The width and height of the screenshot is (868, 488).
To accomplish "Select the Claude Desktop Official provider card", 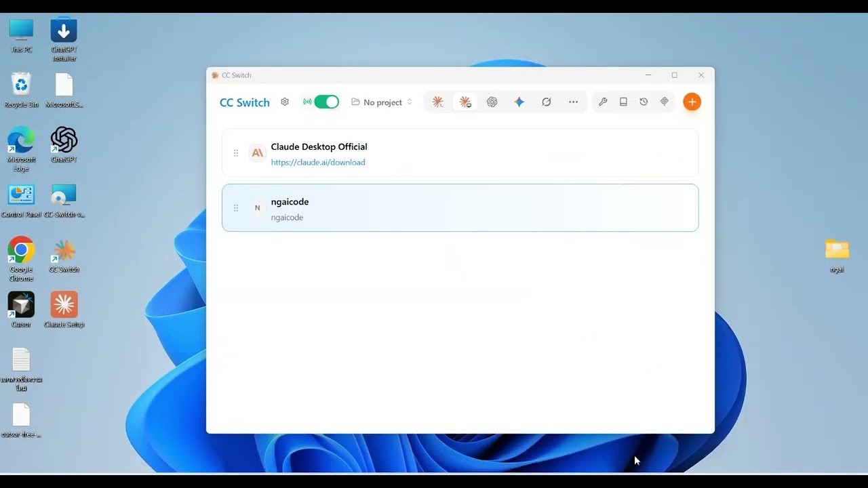I will (460, 153).
